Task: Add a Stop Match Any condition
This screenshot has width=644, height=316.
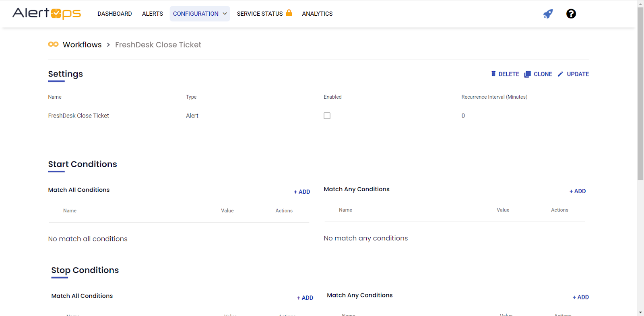Action: [x=581, y=297]
